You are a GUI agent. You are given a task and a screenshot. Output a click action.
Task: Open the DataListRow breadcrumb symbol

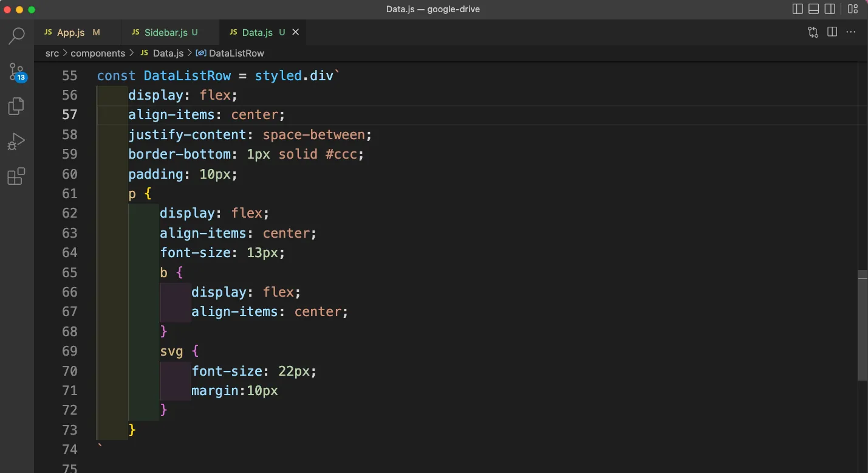(236, 54)
